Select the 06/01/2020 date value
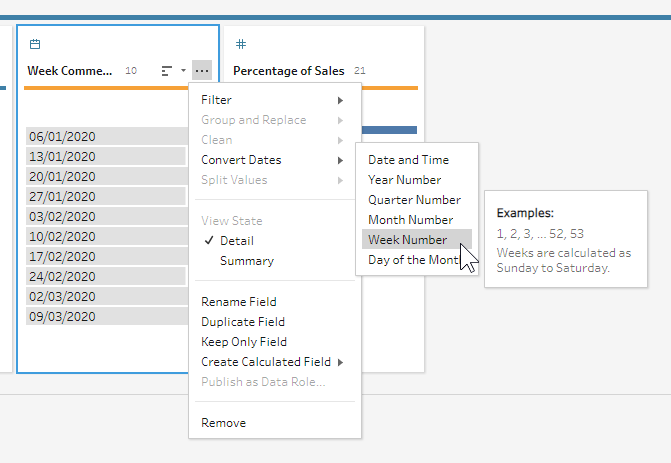 click(62, 137)
